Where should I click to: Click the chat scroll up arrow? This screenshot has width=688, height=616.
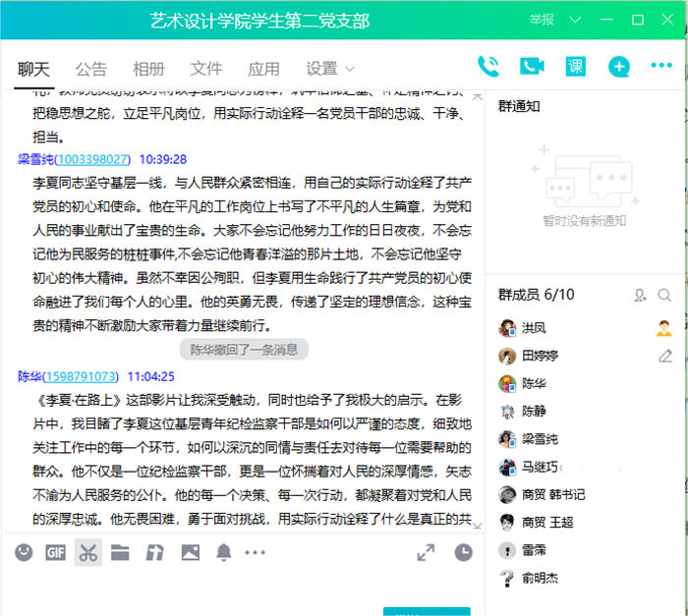coord(478,96)
